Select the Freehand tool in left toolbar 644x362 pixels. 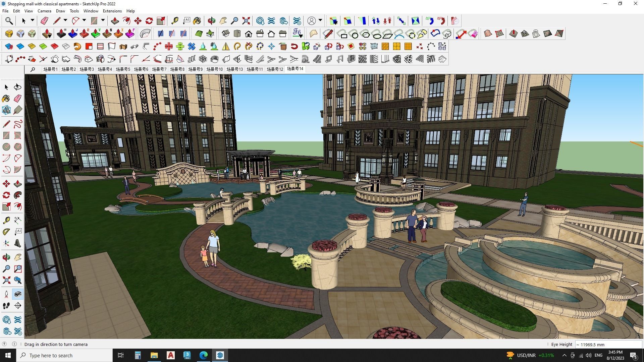click(18, 124)
